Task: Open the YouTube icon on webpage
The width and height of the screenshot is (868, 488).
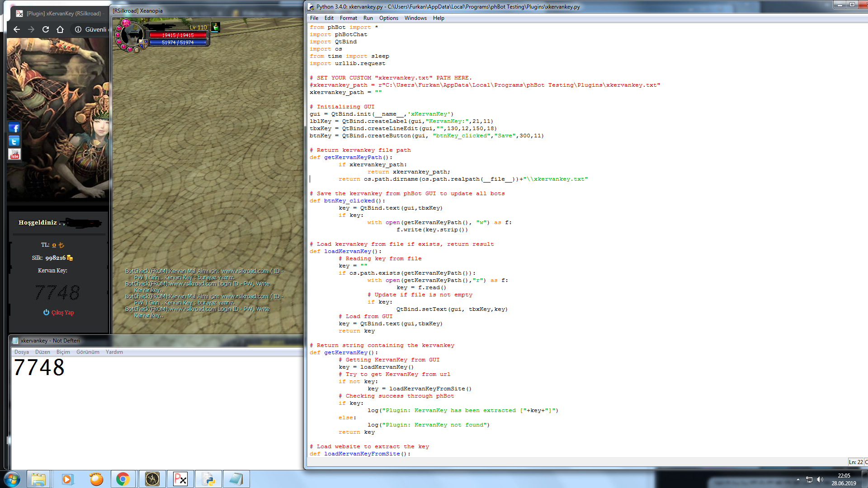Action: coord(14,155)
